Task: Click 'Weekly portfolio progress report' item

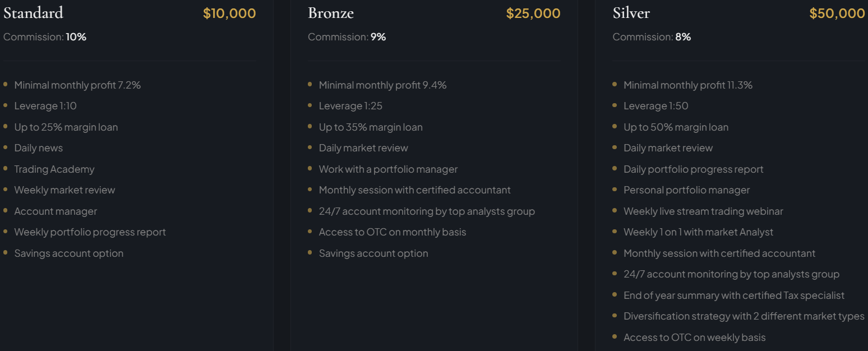Action: tap(90, 232)
